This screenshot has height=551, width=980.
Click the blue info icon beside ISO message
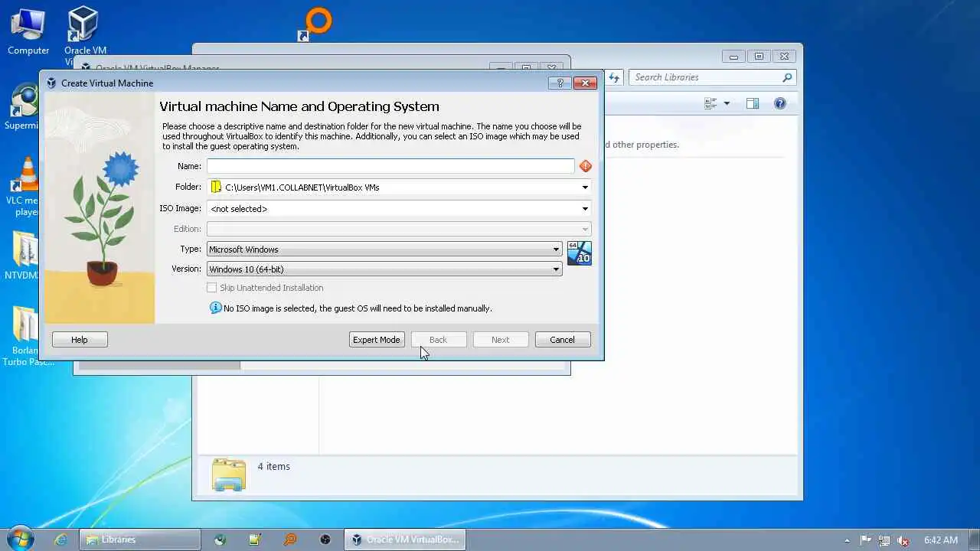pos(215,308)
